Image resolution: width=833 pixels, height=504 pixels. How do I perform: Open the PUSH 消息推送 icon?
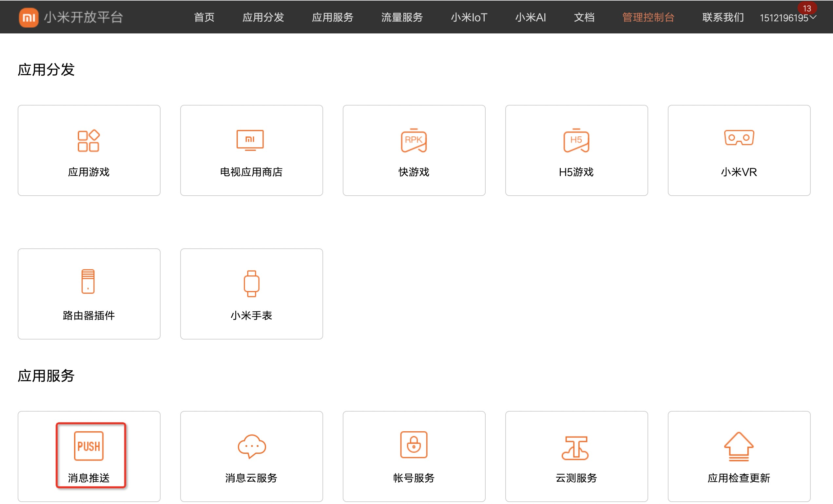point(88,446)
